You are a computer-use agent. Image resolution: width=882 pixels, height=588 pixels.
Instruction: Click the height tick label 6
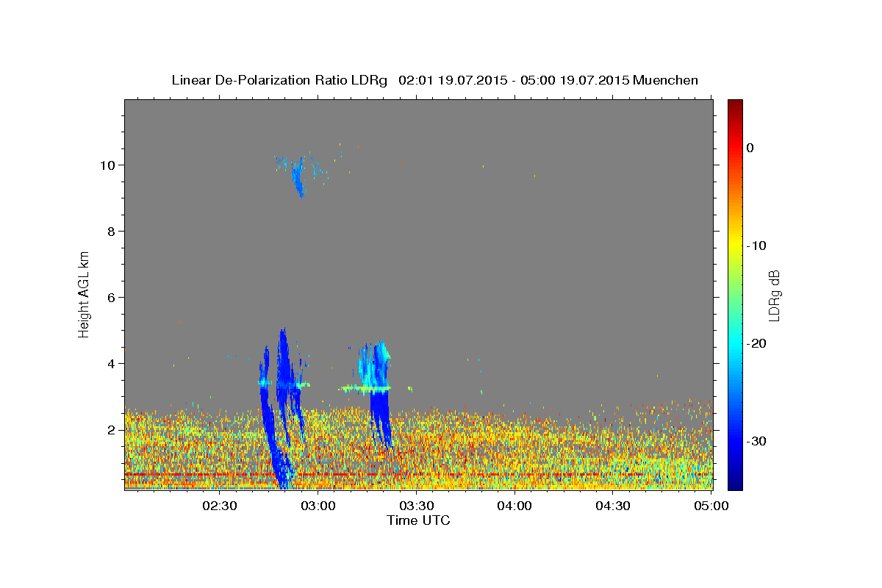tap(112, 297)
